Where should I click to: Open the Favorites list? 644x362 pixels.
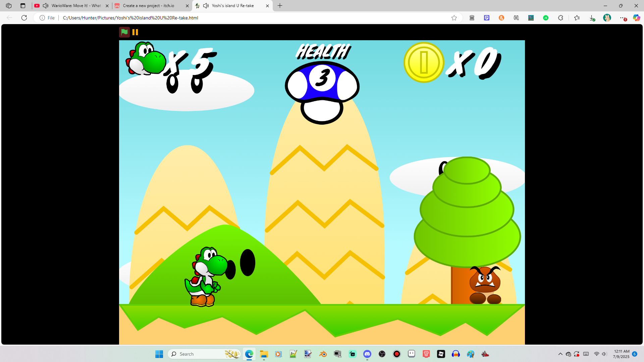(x=577, y=18)
